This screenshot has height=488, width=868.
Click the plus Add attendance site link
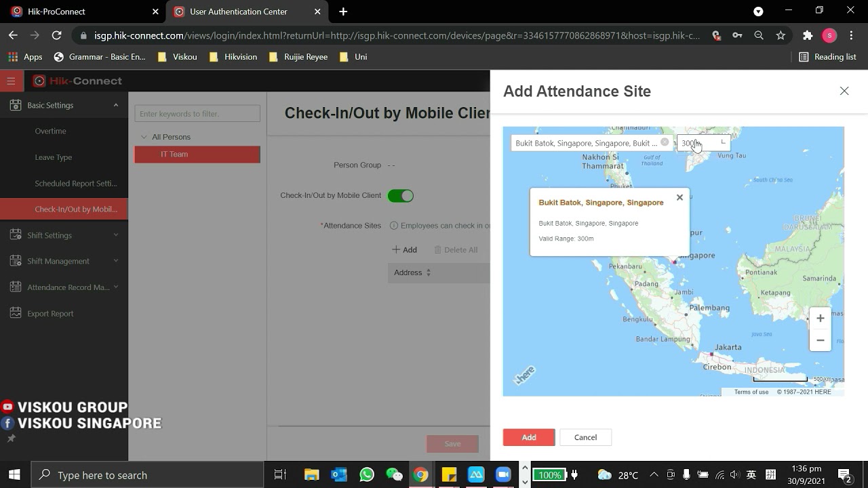point(404,249)
